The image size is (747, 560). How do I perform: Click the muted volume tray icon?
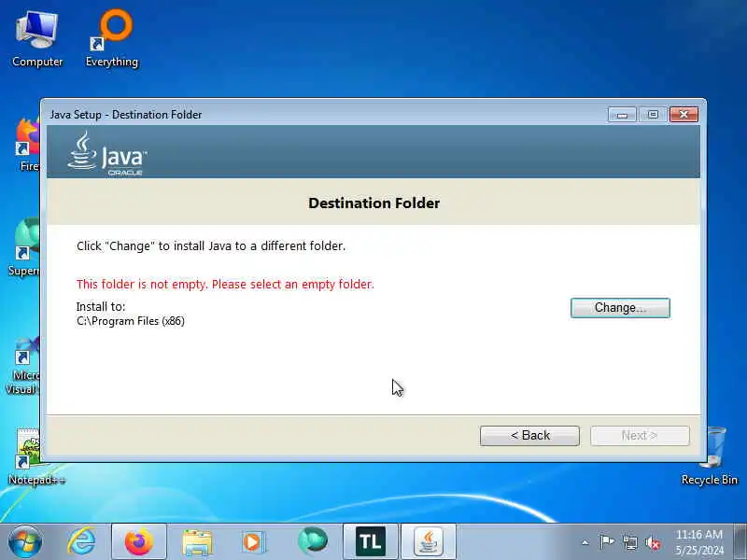pos(653,543)
